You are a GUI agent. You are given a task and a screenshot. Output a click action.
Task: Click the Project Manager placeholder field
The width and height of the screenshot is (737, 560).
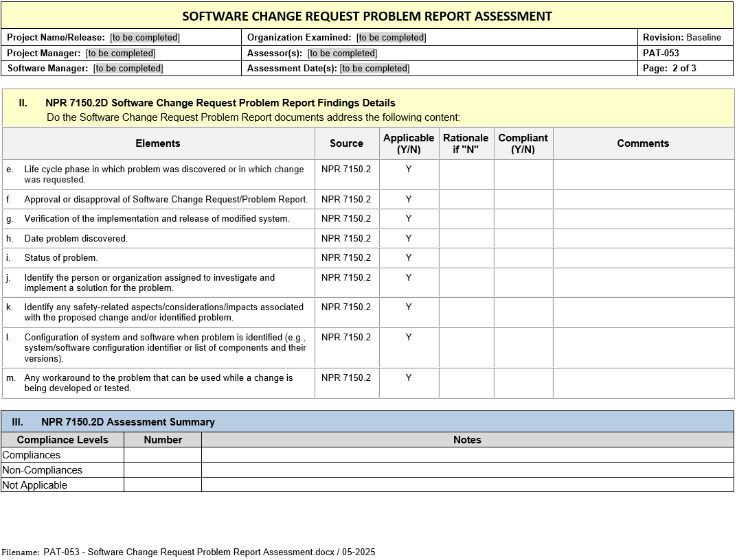click(121, 53)
